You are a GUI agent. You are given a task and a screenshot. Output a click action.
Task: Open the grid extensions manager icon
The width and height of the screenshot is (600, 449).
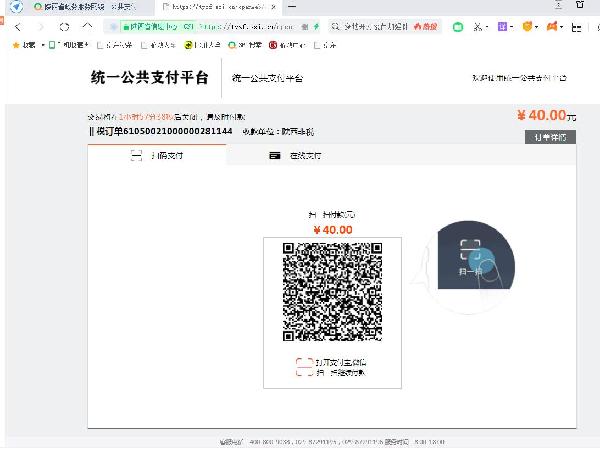(576, 27)
